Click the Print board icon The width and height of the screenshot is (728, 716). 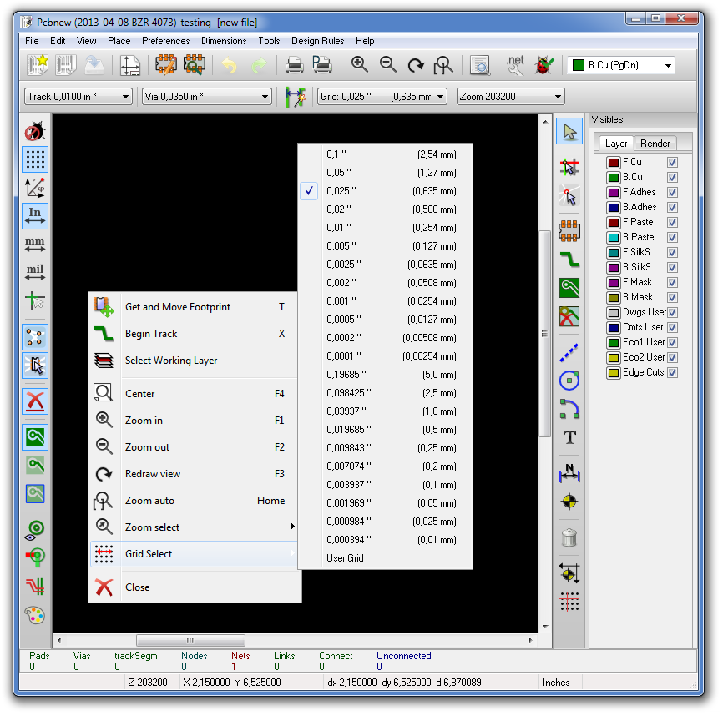pos(295,65)
